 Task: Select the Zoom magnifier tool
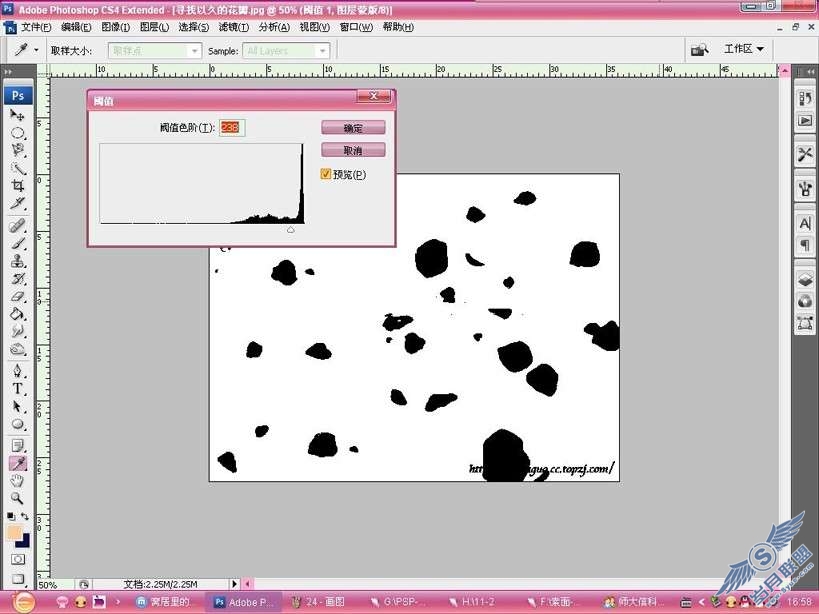tap(18, 498)
